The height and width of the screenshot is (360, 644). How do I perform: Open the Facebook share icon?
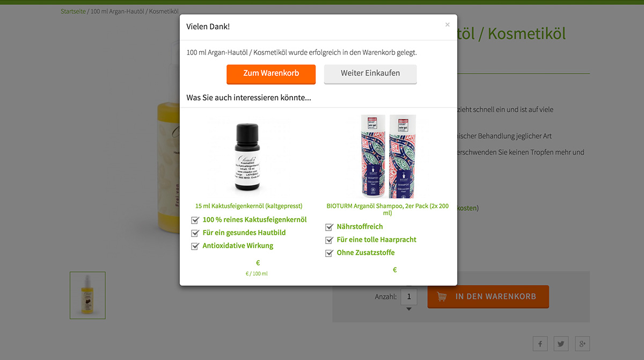[540, 344]
